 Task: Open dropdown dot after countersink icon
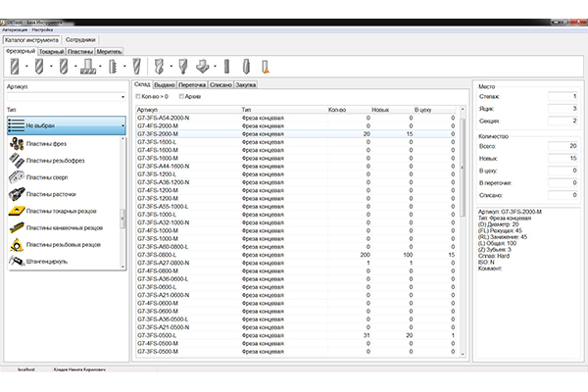216,67
